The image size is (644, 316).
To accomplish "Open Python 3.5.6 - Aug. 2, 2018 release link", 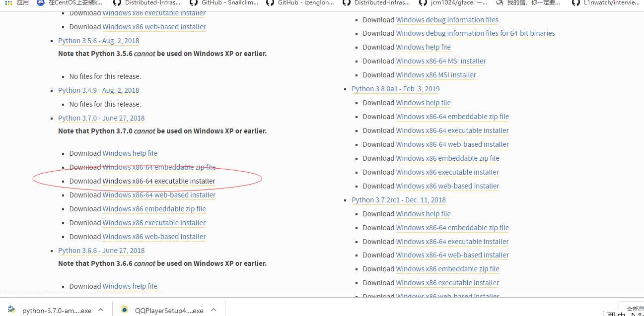I will (x=99, y=41).
